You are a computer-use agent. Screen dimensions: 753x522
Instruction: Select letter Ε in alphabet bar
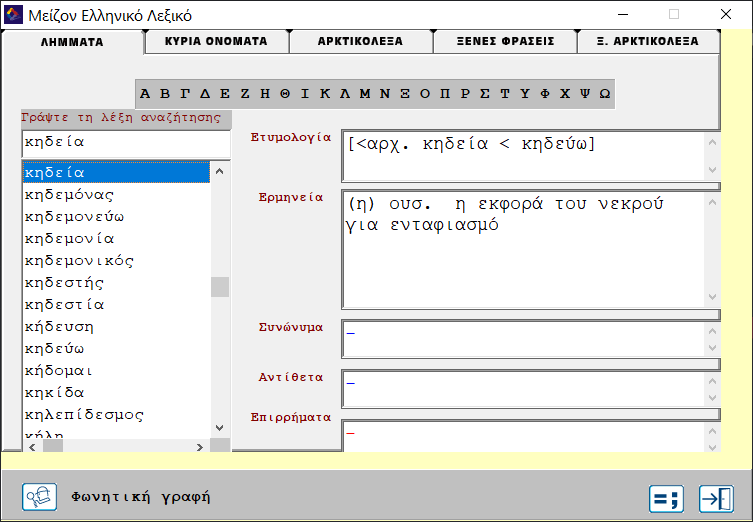(x=225, y=94)
